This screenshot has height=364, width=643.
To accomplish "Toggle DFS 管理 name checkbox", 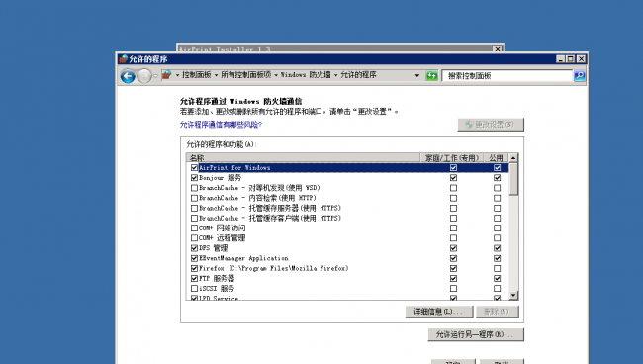I will click(194, 248).
